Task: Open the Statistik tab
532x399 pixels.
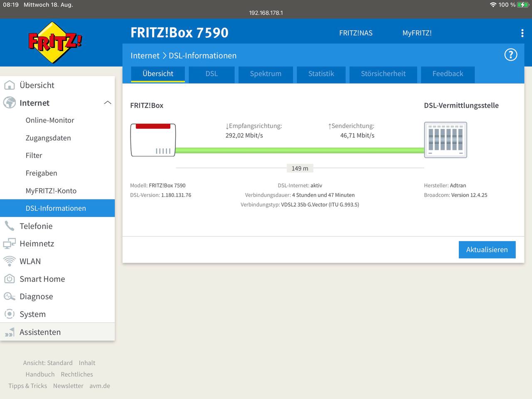Action: 321,74
